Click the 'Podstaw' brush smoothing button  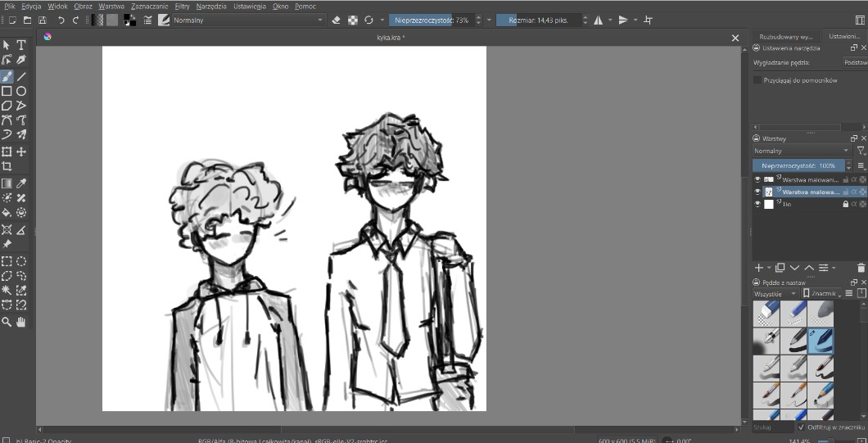point(855,62)
